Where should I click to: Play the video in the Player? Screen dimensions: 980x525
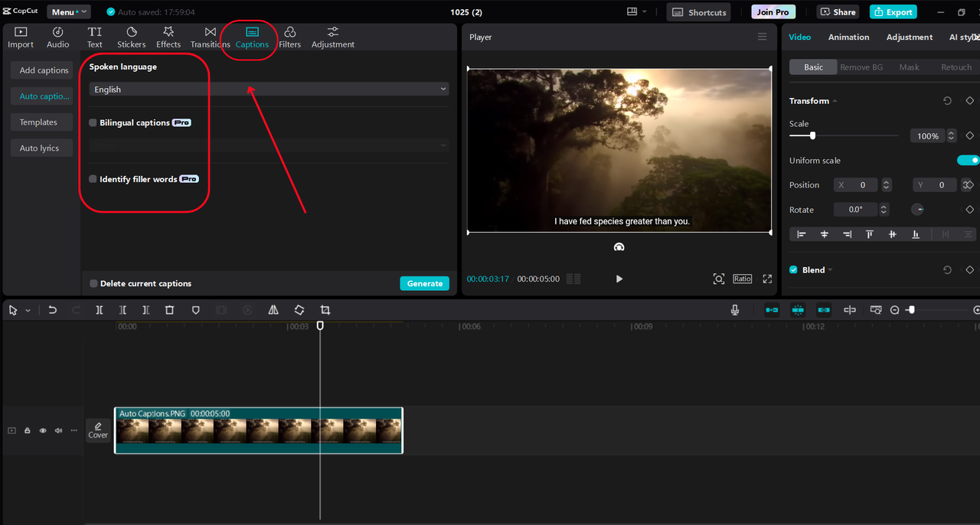point(619,279)
